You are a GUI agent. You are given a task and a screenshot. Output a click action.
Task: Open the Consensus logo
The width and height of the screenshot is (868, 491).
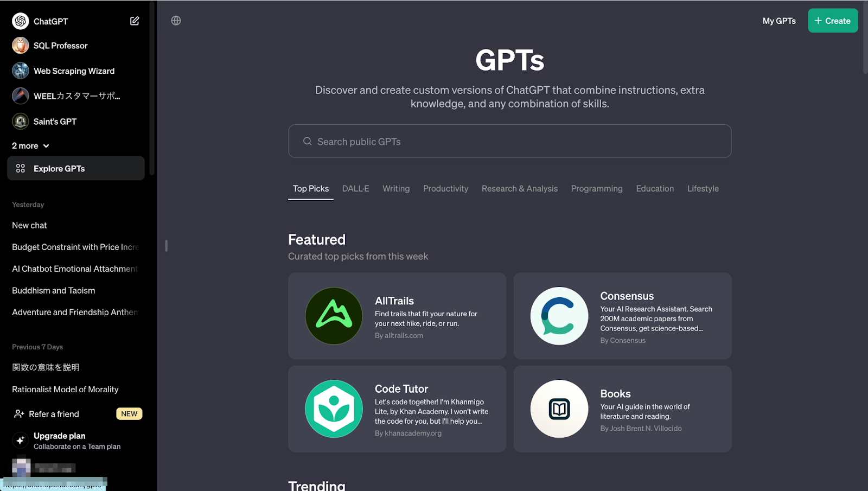[559, 316]
